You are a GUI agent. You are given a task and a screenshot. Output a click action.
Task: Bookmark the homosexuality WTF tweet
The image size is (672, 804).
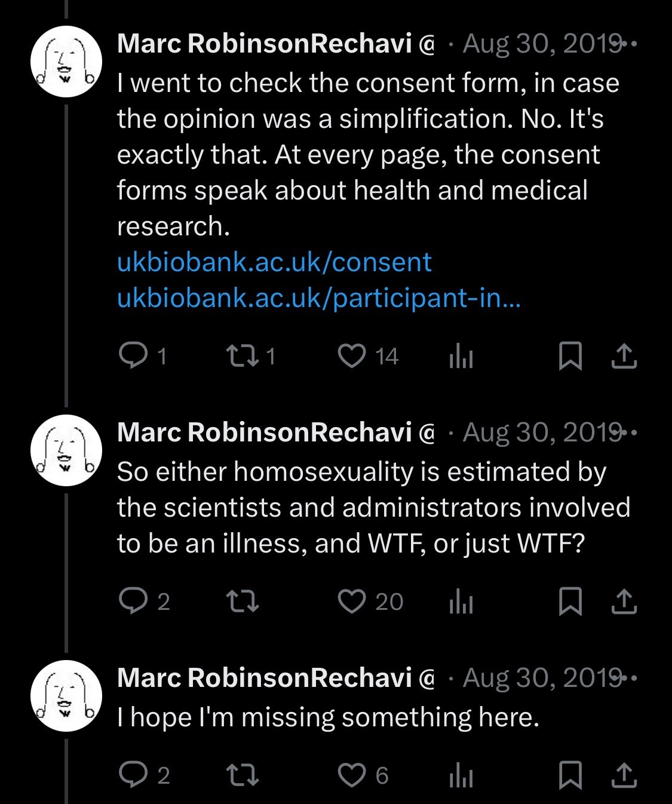(570, 602)
